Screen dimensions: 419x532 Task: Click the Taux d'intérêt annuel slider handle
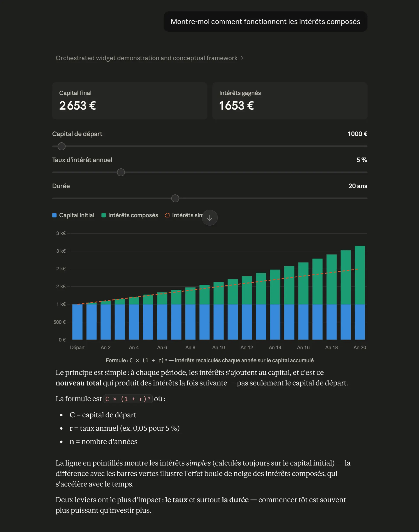point(121,172)
